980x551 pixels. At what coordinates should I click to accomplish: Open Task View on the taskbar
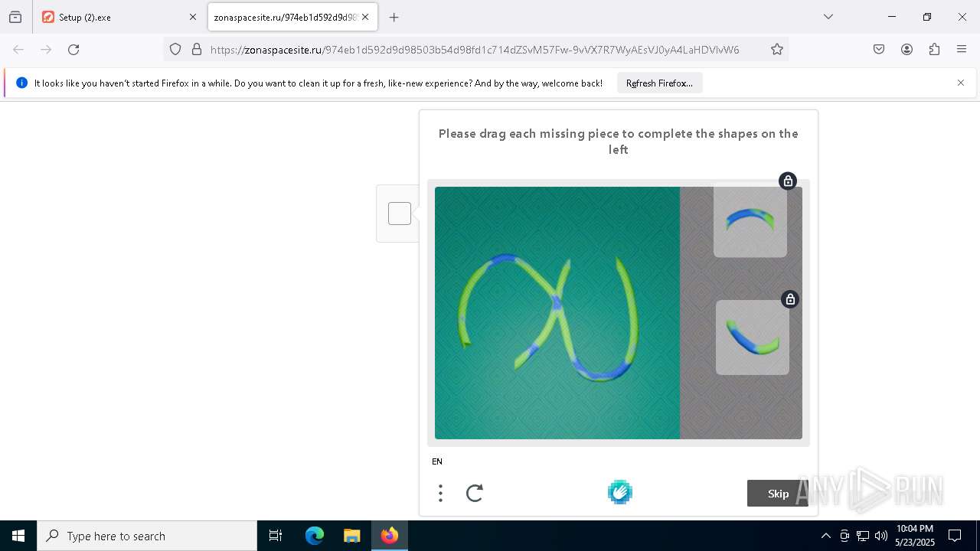(x=276, y=536)
